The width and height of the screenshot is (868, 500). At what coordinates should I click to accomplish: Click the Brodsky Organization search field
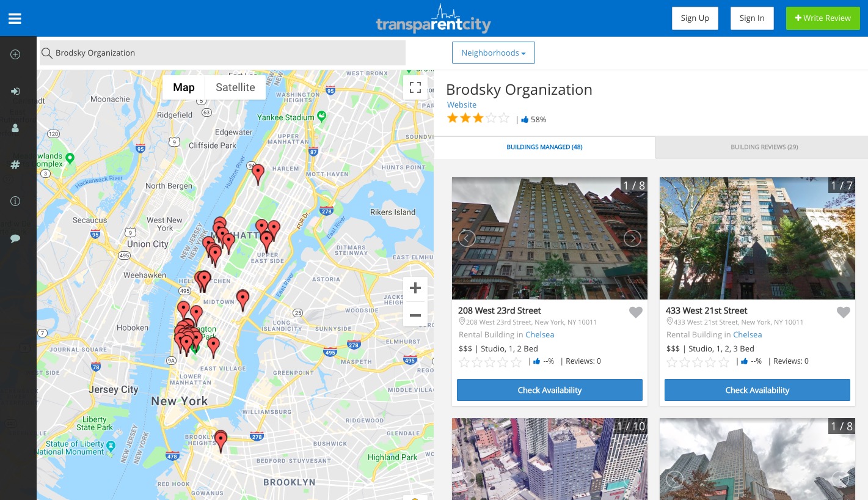click(x=222, y=53)
